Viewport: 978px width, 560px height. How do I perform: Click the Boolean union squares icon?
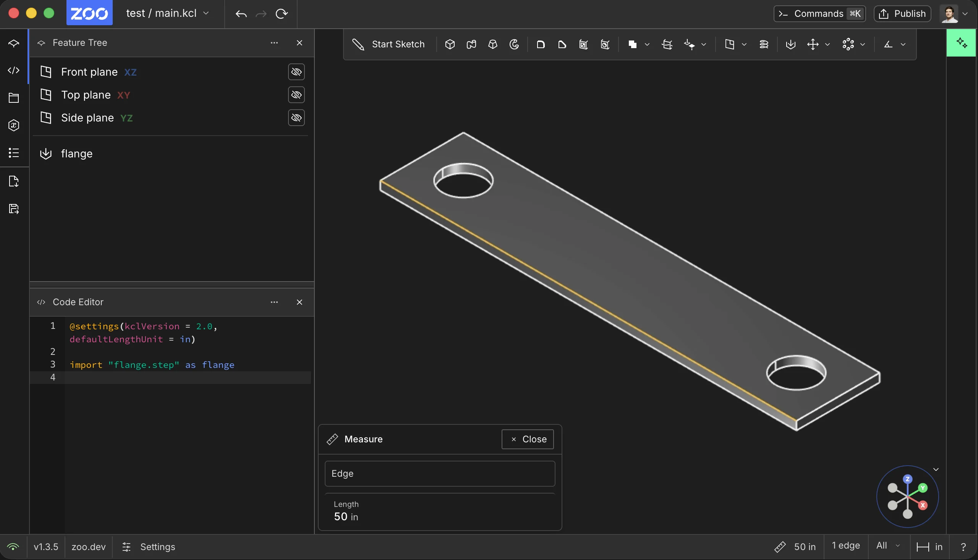[x=632, y=45]
